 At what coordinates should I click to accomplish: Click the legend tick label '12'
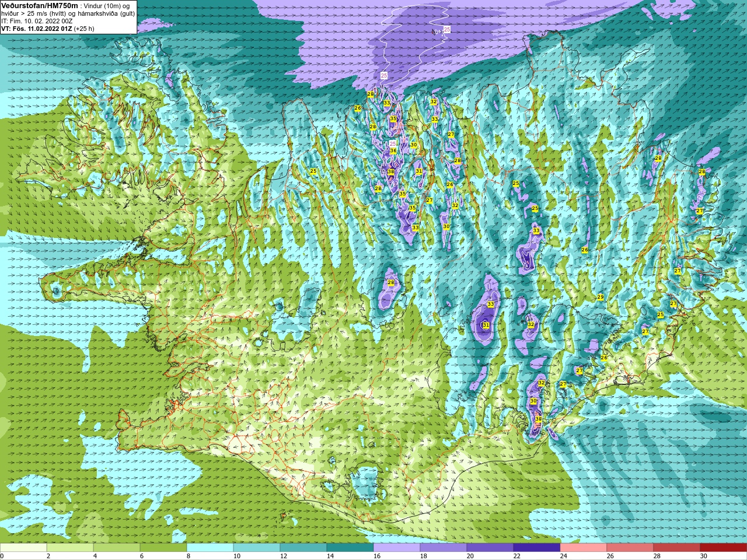point(284,556)
